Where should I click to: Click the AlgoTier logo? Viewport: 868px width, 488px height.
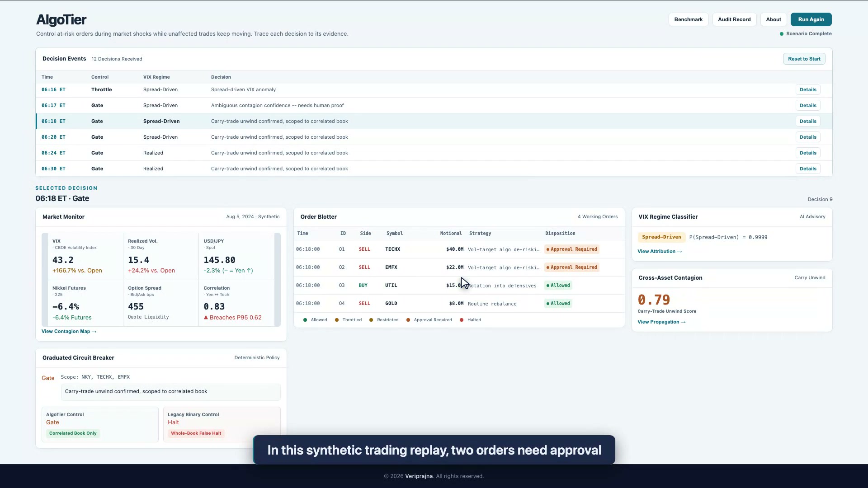(x=61, y=19)
